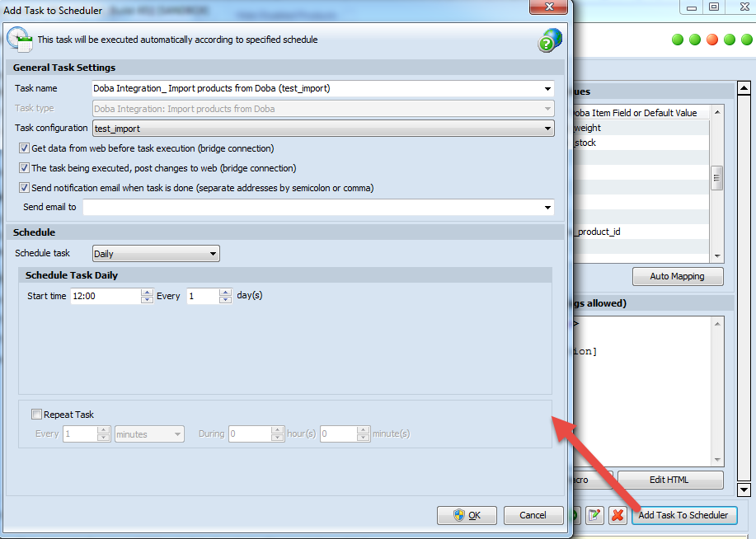Open the Task configuration dropdown
756x539 pixels.
pyautogui.click(x=323, y=129)
